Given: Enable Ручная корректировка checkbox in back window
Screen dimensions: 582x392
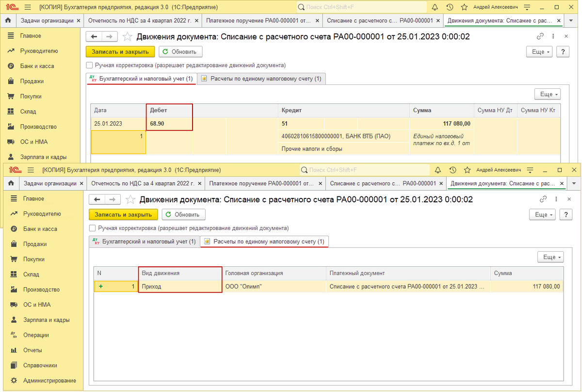Looking at the screenshot, I should coord(89,65).
